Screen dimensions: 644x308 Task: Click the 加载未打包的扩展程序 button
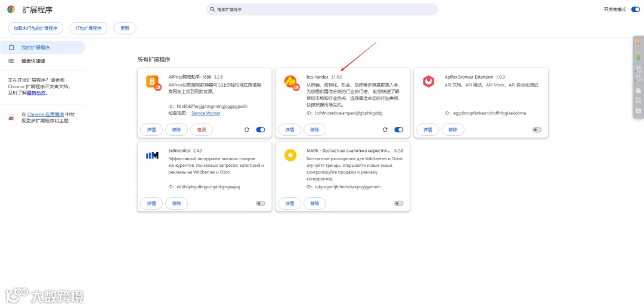click(x=35, y=29)
